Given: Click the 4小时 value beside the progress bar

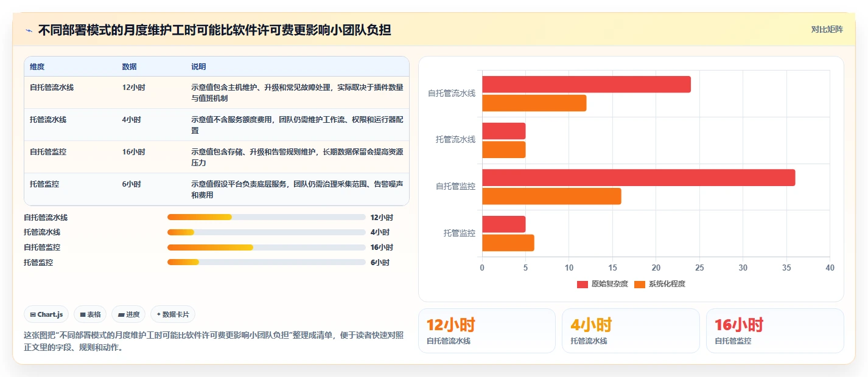Looking at the screenshot, I should coord(380,232).
